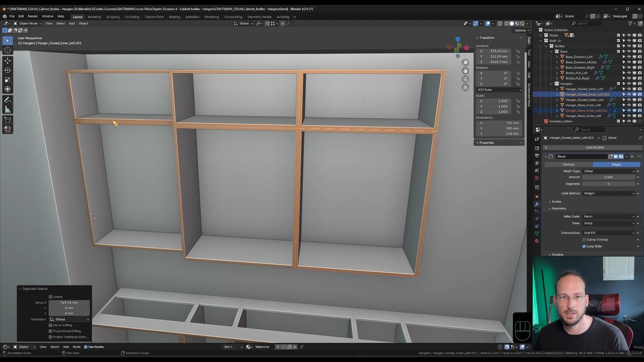The height and width of the screenshot is (362, 644).
Task: Open the Width Type dropdown
Action: 609,171
